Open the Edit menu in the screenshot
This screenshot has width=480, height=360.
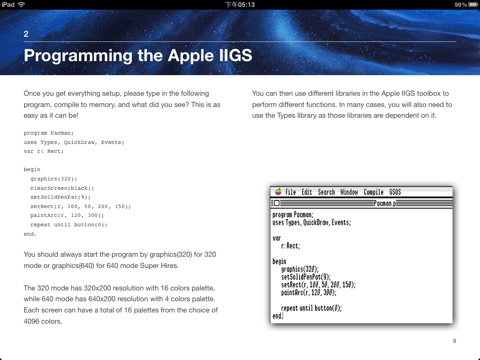[307, 192]
